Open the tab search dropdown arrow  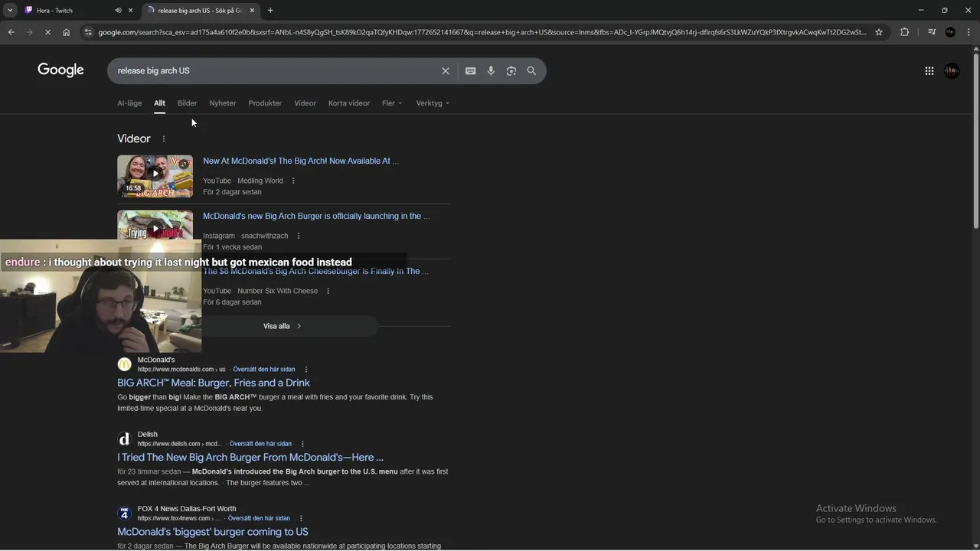(10, 10)
